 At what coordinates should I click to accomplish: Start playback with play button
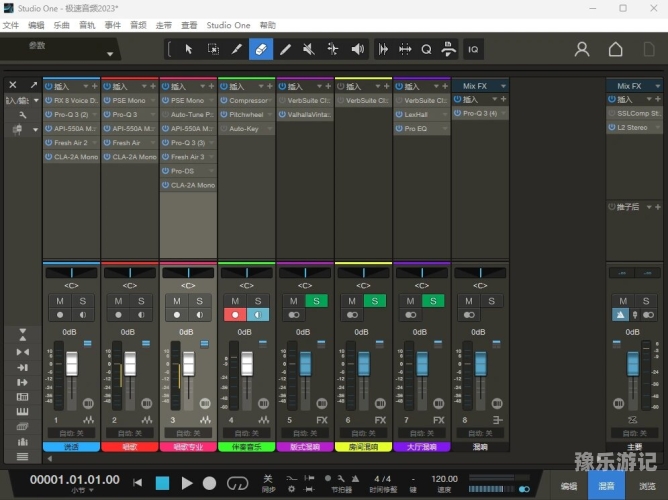tap(187, 483)
